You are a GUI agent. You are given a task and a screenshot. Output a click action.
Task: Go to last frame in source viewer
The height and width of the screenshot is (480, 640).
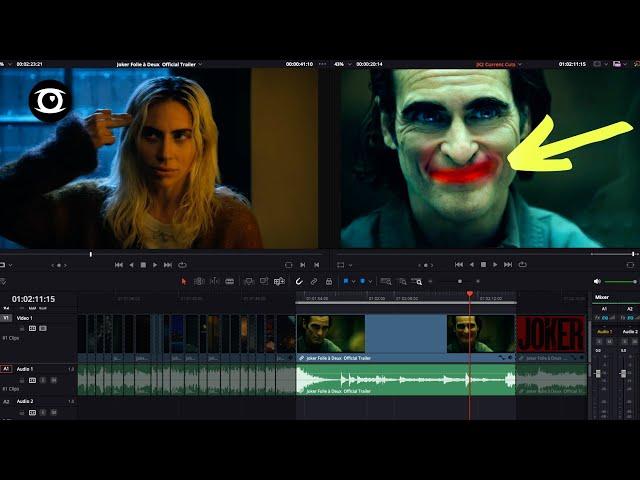168,265
